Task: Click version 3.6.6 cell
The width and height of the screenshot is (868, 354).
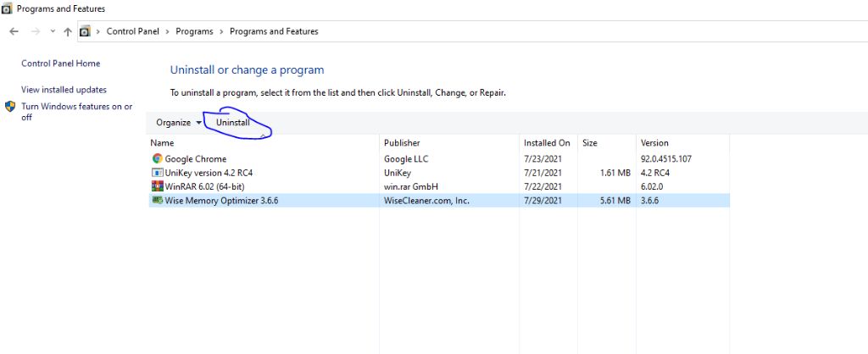Action: pyautogui.click(x=649, y=200)
